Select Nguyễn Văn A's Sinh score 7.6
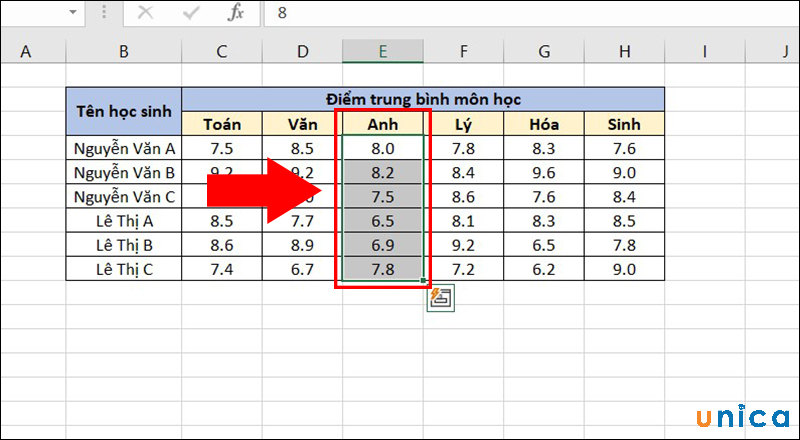 (x=624, y=148)
